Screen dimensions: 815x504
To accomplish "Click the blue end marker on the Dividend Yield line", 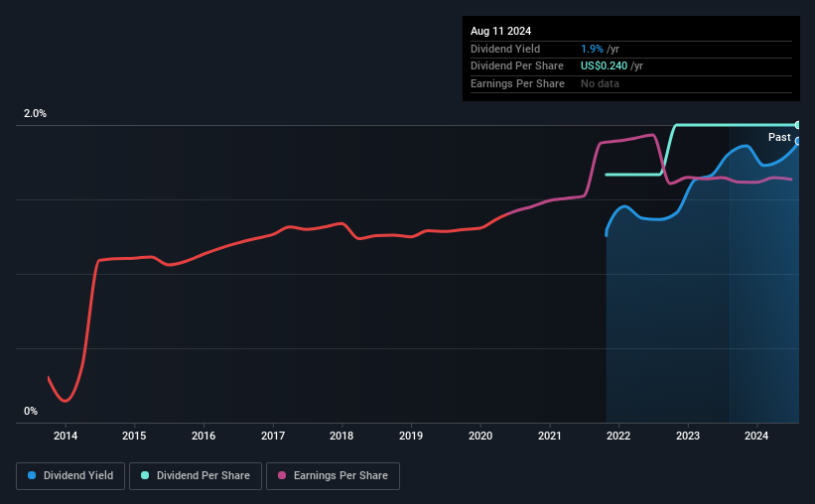I will coord(797,141).
